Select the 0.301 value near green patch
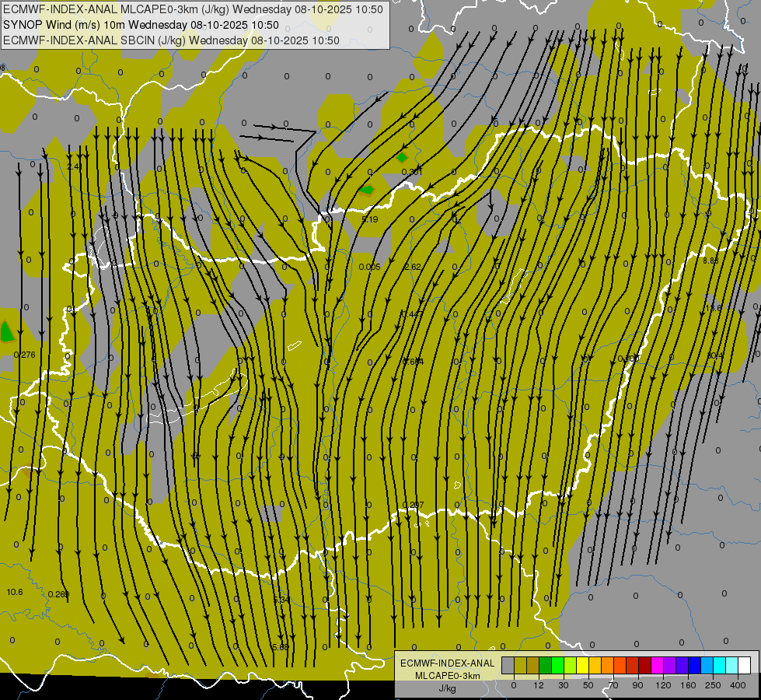Image resolution: width=761 pixels, height=700 pixels. coord(412,172)
